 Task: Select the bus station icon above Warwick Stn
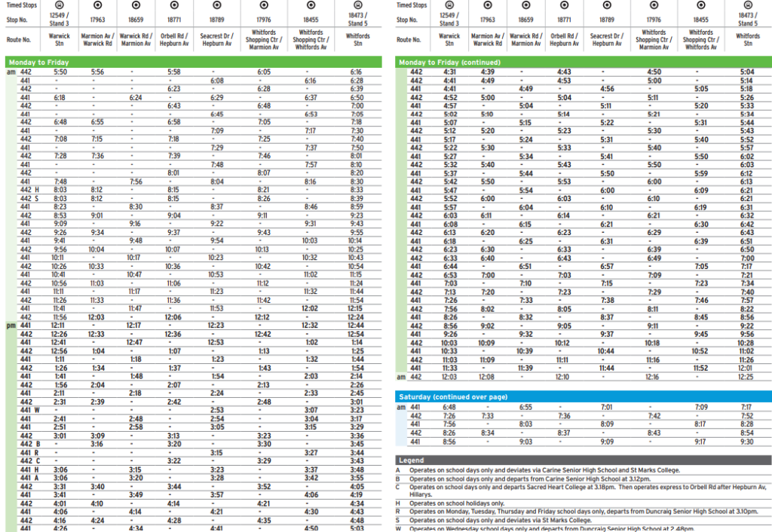coord(60,6)
